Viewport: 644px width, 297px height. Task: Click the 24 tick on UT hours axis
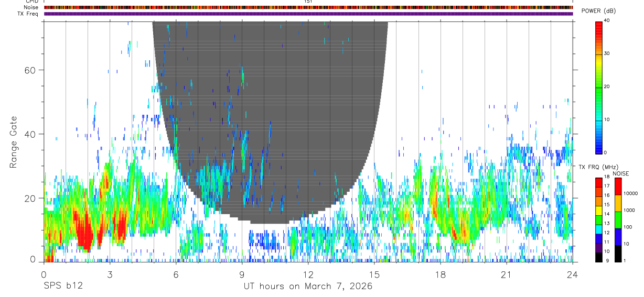(573, 274)
